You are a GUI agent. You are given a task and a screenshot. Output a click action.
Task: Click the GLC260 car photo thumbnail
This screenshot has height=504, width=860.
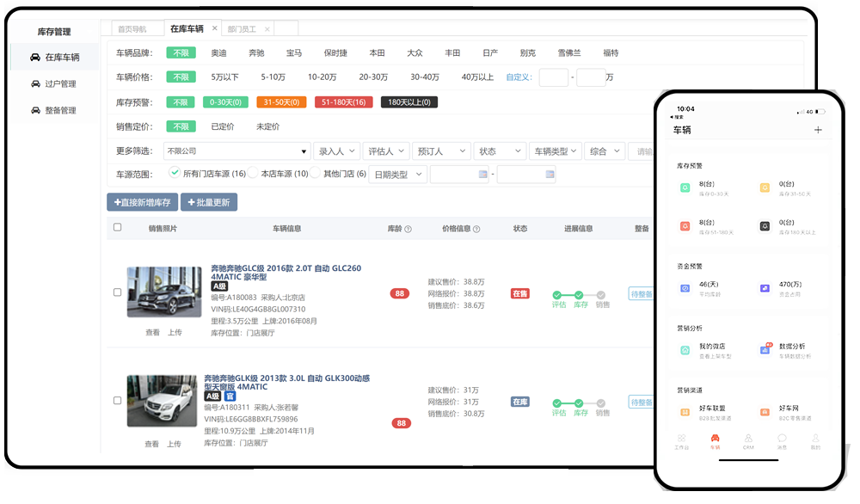pos(164,292)
